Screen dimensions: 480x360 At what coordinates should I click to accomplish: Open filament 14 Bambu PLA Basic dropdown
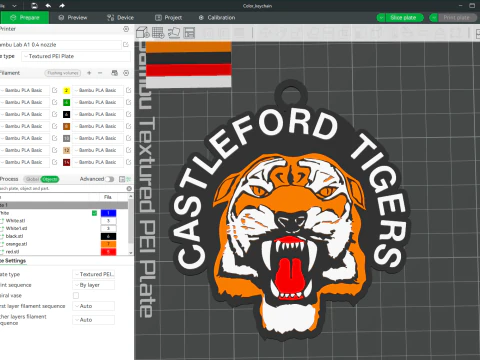[x=98, y=162]
